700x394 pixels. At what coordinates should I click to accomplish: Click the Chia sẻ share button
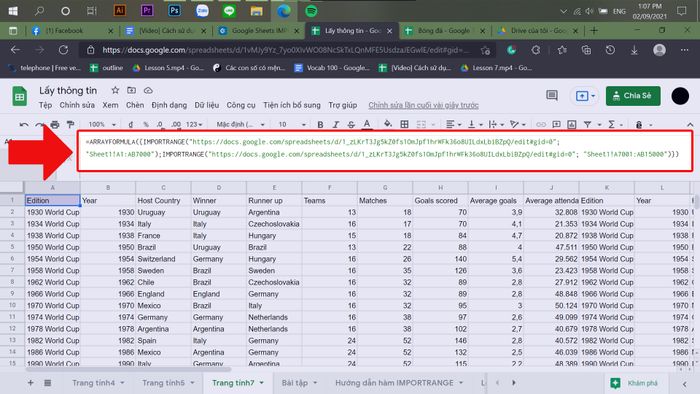coord(633,96)
